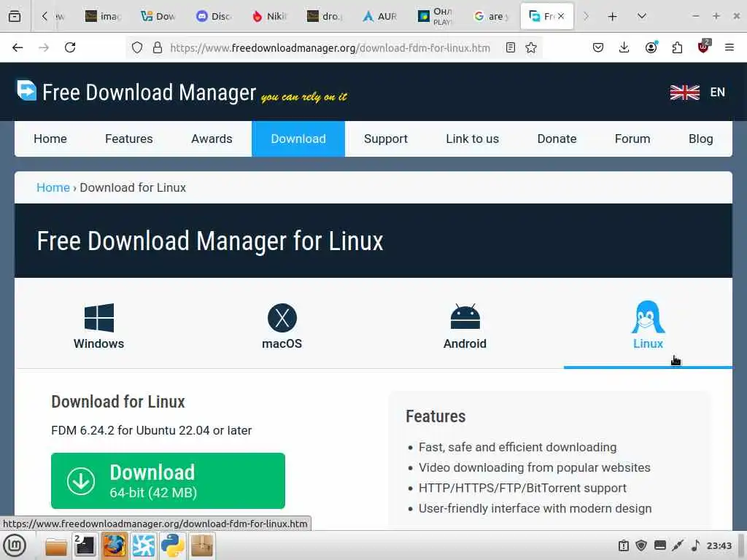Open the Link to us navigation item

tap(472, 139)
